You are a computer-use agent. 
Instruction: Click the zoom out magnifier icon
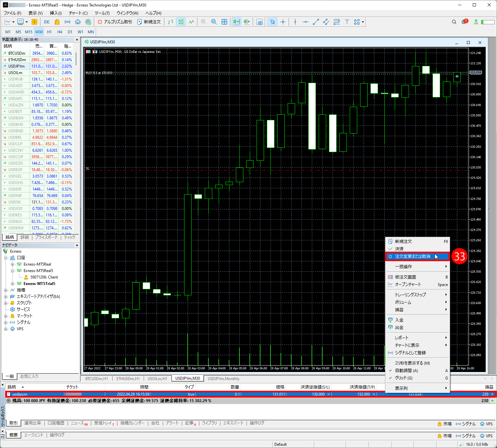214,22
